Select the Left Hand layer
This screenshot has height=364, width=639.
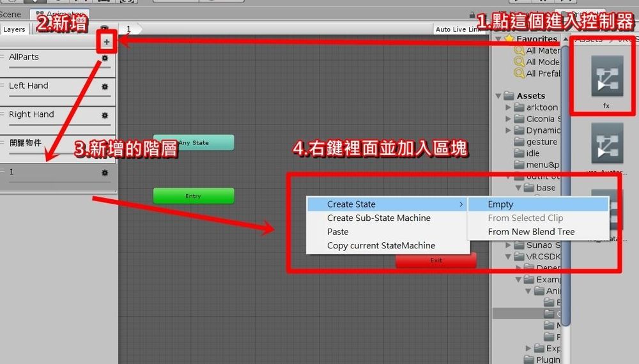click(58, 91)
